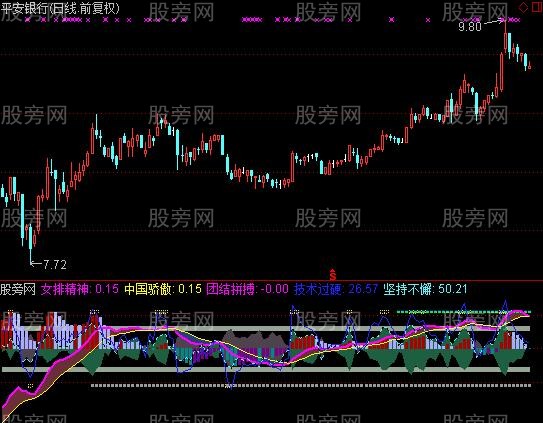
Task: Click the 7.72 low price label
Action: coord(55,265)
